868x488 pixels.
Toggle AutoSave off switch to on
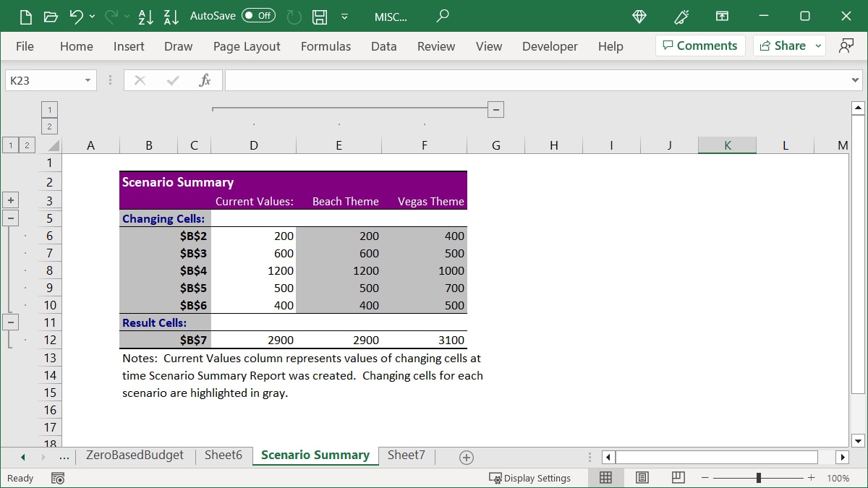click(x=258, y=15)
